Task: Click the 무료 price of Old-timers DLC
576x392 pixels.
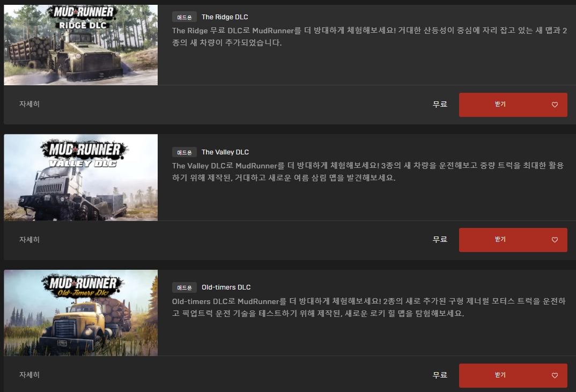Action: [440, 375]
